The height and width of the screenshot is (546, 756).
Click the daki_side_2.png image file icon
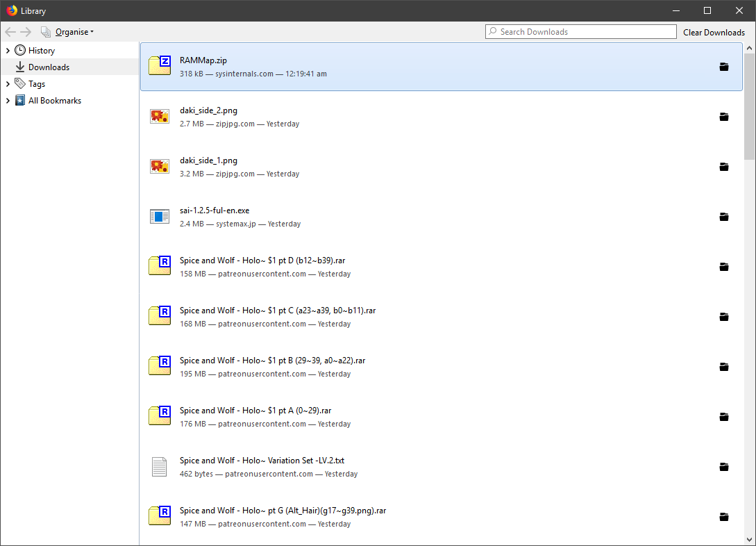pyautogui.click(x=160, y=116)
